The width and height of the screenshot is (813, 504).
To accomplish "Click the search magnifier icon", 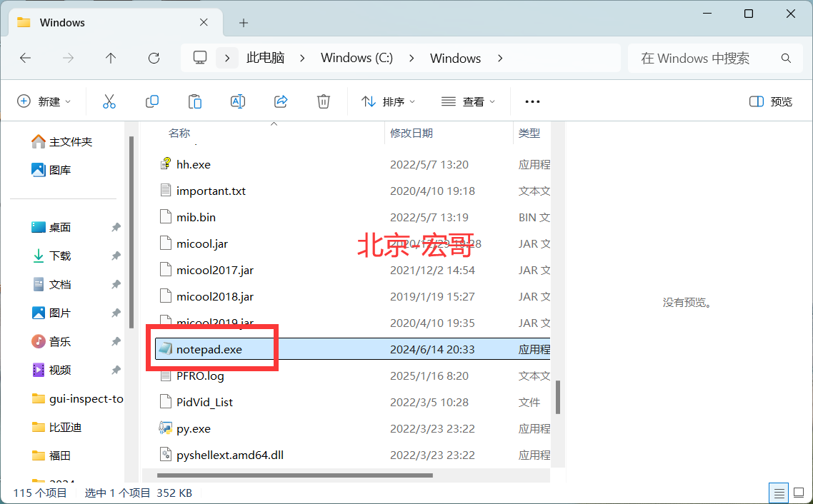I will [786, 59].
